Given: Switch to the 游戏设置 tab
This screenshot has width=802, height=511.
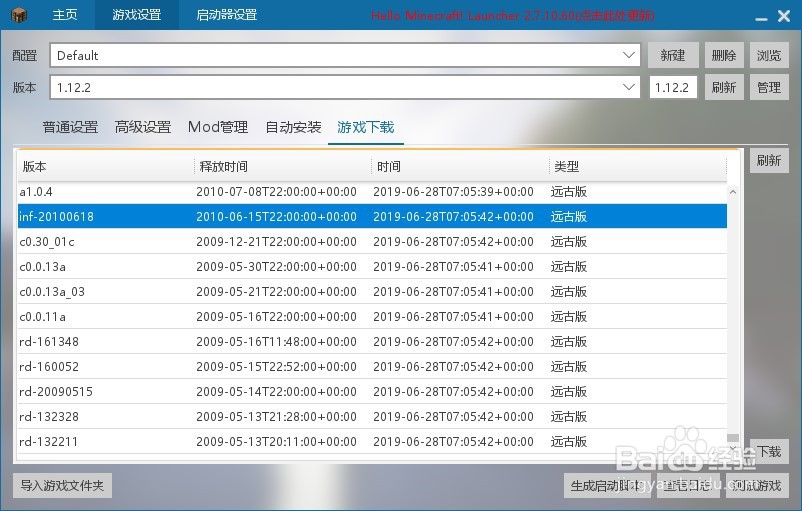Looking at the screenshot, I should [x=137, y=15].
